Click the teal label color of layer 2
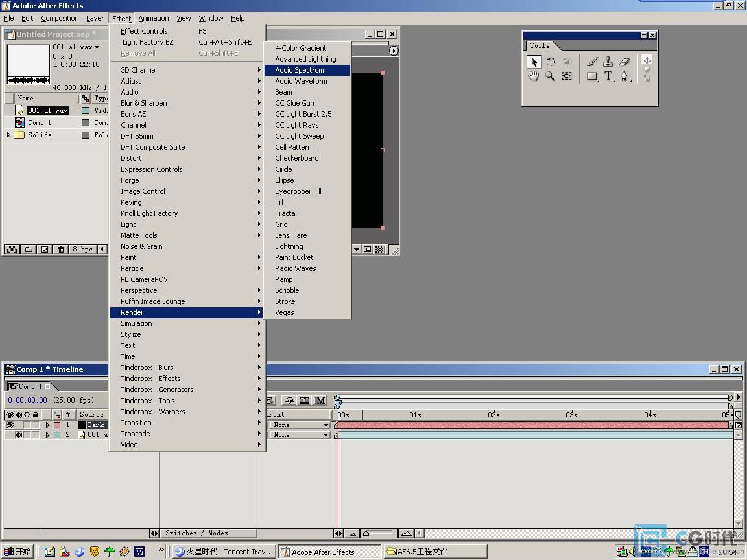747x560 pixels. [x=57, y=435]
